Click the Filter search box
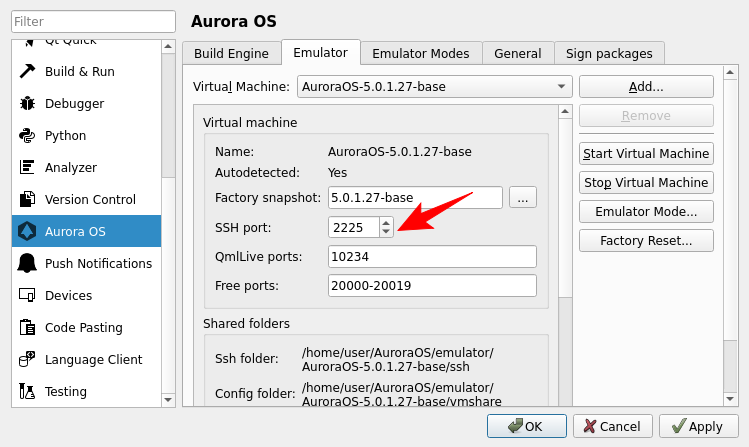749x447 pixels. click(93, 20)
